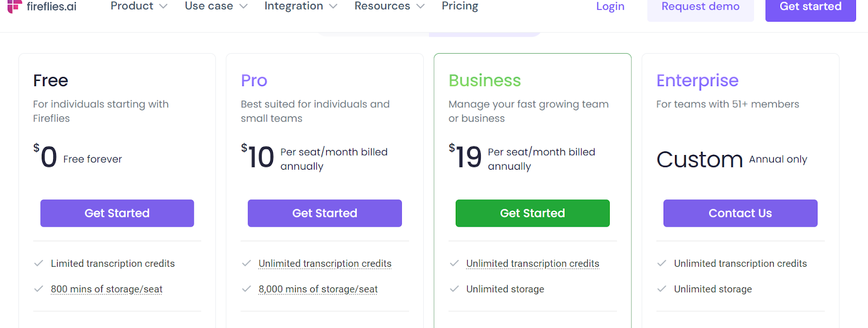
Task: Expand the Integration menu chevron
Action: tap(333, 7)
